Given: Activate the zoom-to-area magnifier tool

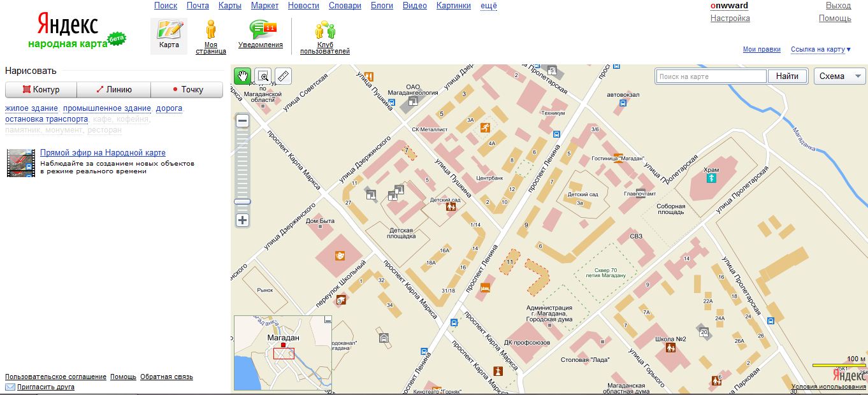Looking at the screenshot, I should [x=263, y=76].
